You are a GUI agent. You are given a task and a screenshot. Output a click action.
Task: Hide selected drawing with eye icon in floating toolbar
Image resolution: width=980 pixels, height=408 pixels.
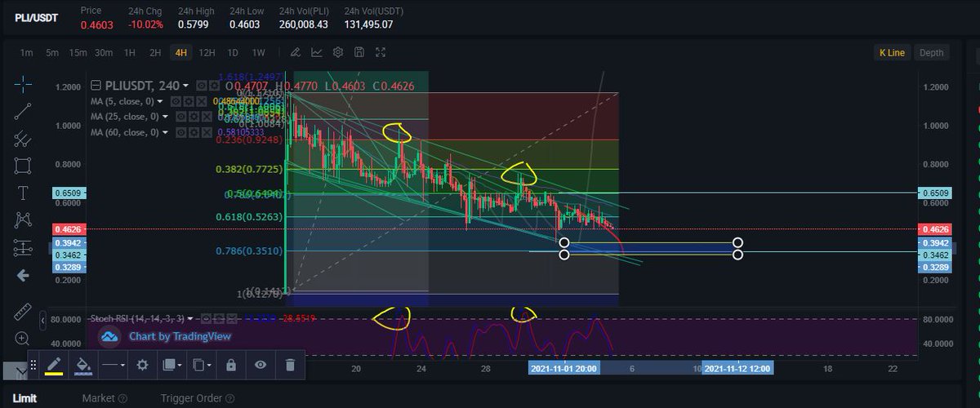point(261,365)
